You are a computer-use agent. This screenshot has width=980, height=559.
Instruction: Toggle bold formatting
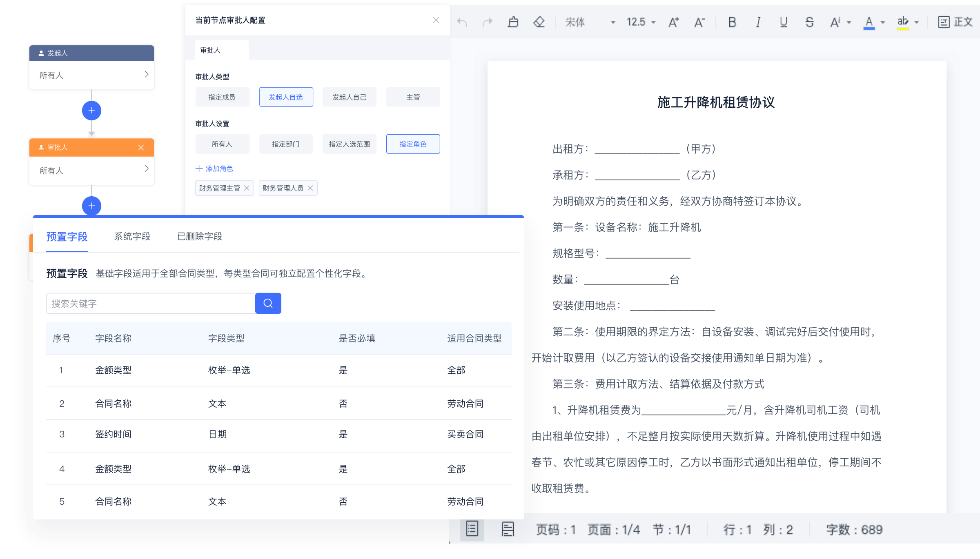click(x=732, y=22)
